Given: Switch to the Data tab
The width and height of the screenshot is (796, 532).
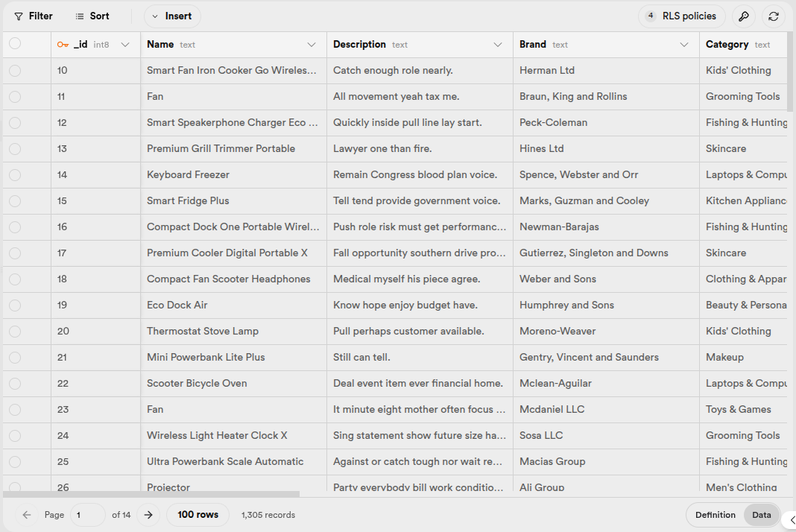Looking at the screenshot, I should point(761,515).
